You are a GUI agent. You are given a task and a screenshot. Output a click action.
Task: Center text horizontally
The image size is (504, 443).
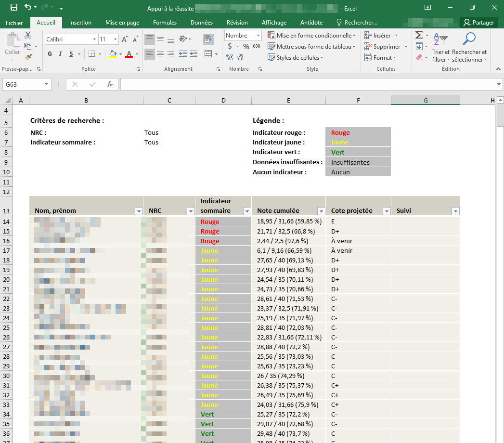click(160, 53)
